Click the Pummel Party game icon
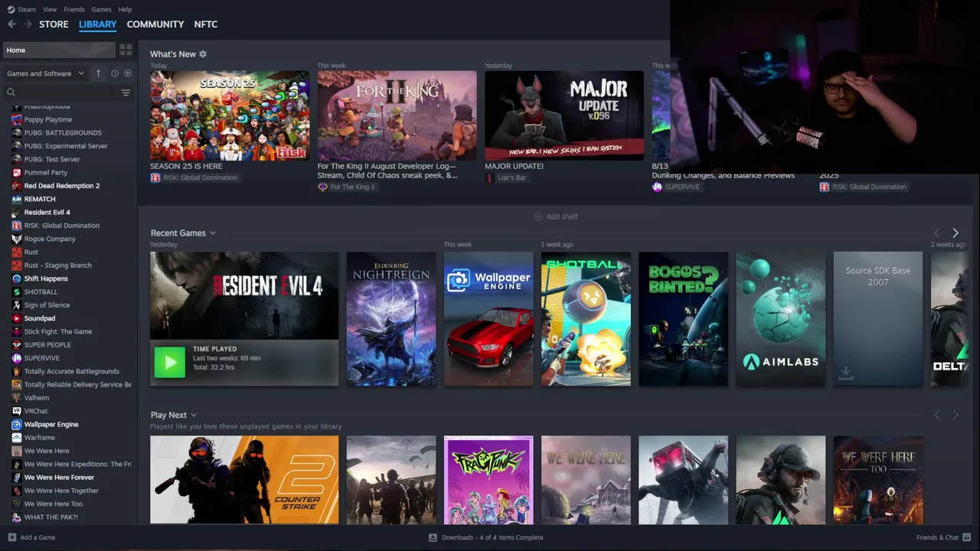Image resolution: width=980 pixels, height=551 pixels. click(x=17, y=172)
